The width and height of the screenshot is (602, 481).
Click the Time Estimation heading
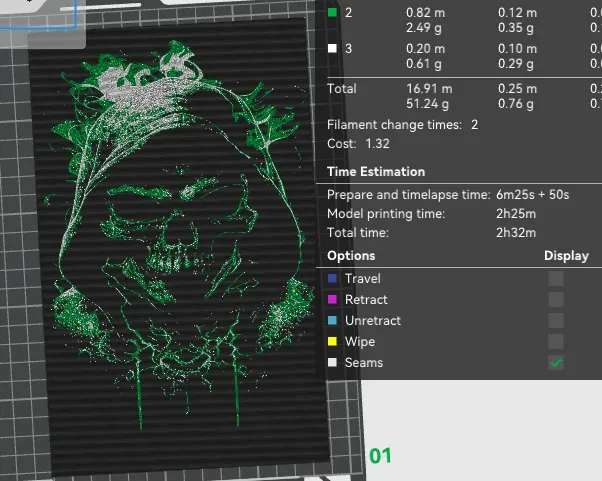pyautogui.click(x=376, y=172)
